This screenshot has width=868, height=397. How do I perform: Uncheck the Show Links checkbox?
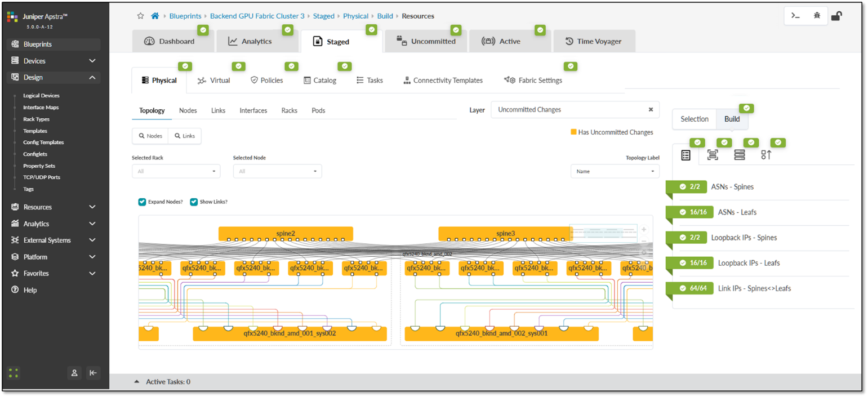[194, 202]
